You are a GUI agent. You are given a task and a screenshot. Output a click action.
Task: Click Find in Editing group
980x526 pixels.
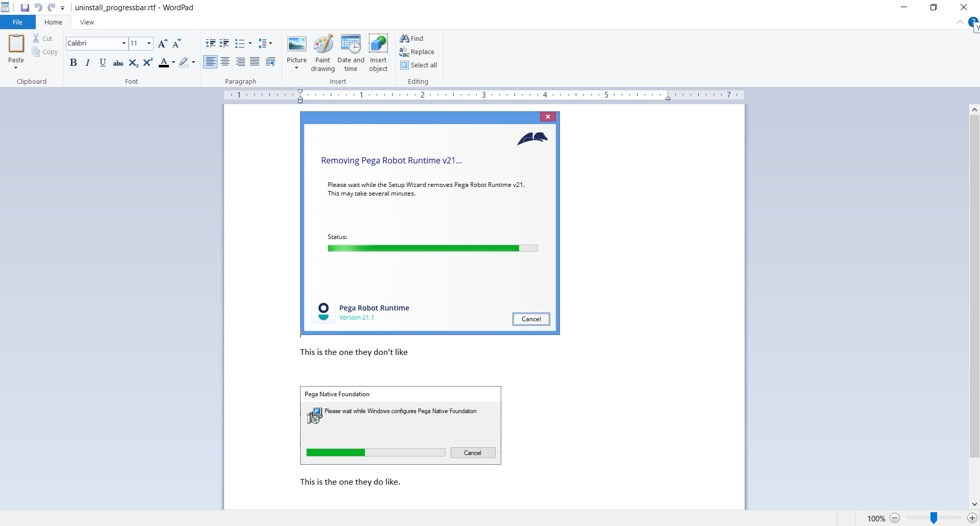tap(411, 38)
